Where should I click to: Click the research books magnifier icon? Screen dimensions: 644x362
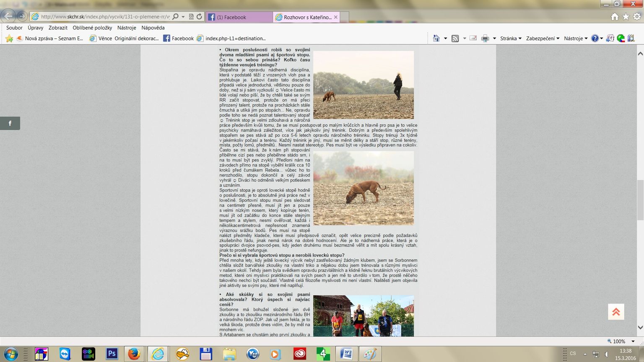coord(631,38)
